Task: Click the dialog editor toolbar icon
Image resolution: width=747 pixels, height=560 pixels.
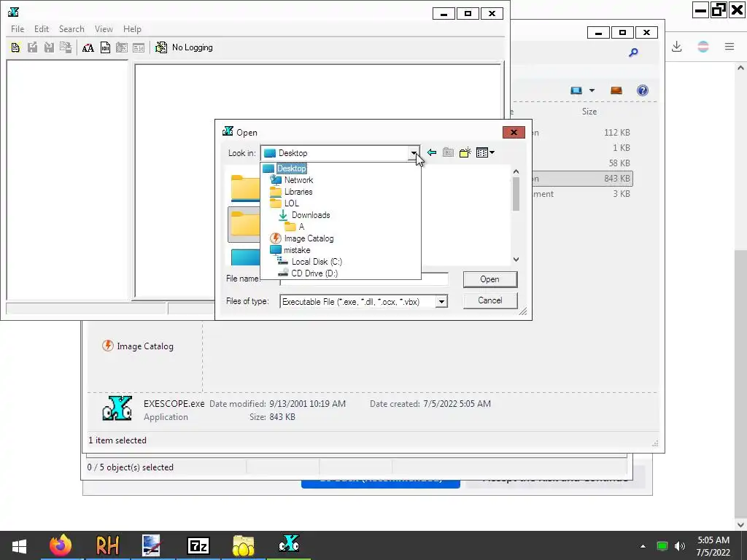Action: [139, 47]
